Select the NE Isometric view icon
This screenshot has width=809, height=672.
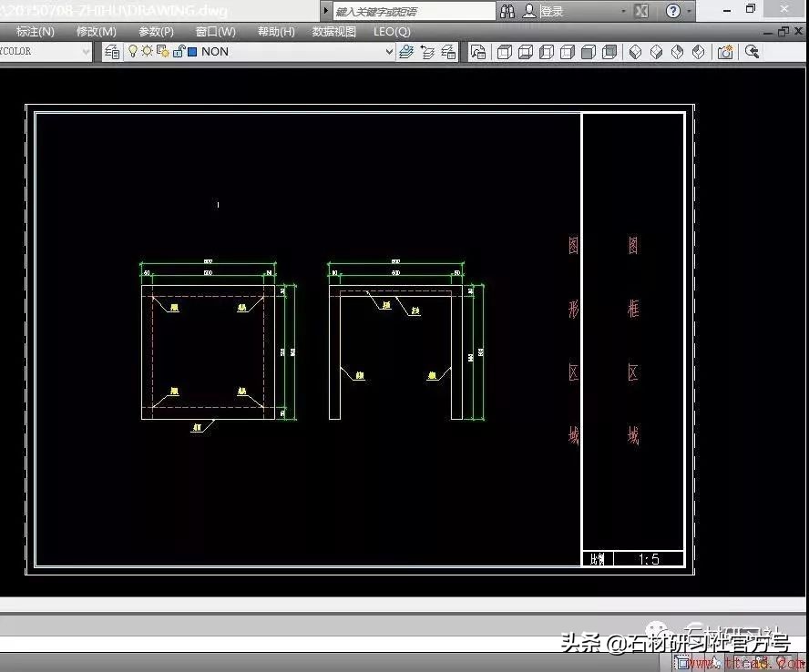678,52
